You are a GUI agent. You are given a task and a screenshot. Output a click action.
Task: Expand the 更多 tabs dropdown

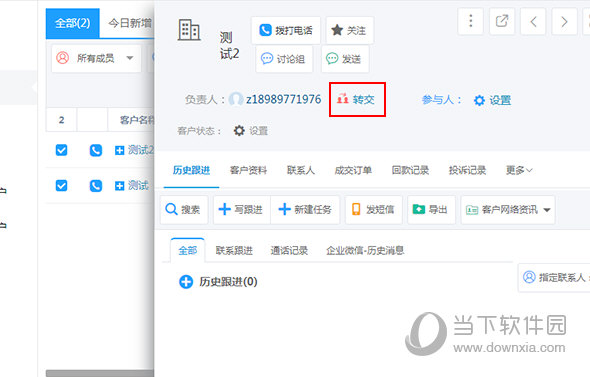[x=519, y=170]
